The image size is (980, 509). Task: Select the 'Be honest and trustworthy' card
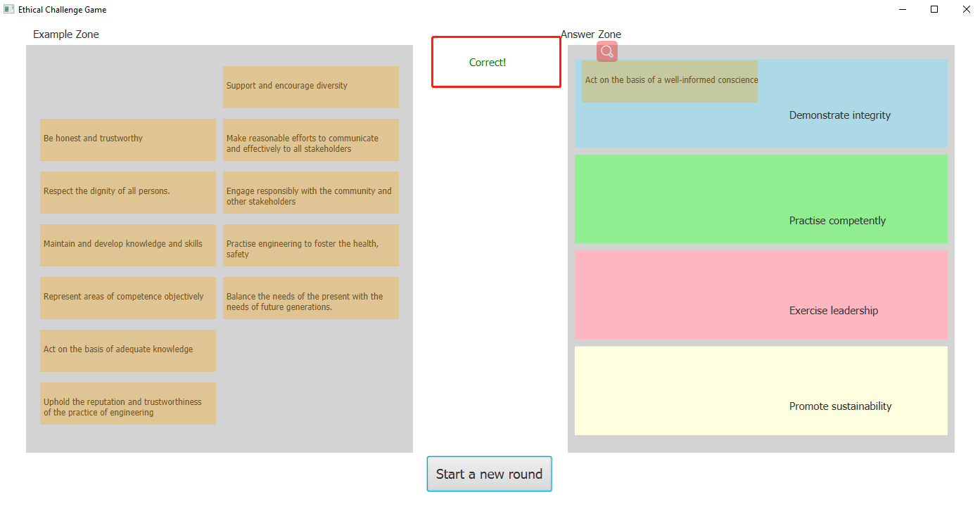127,139
